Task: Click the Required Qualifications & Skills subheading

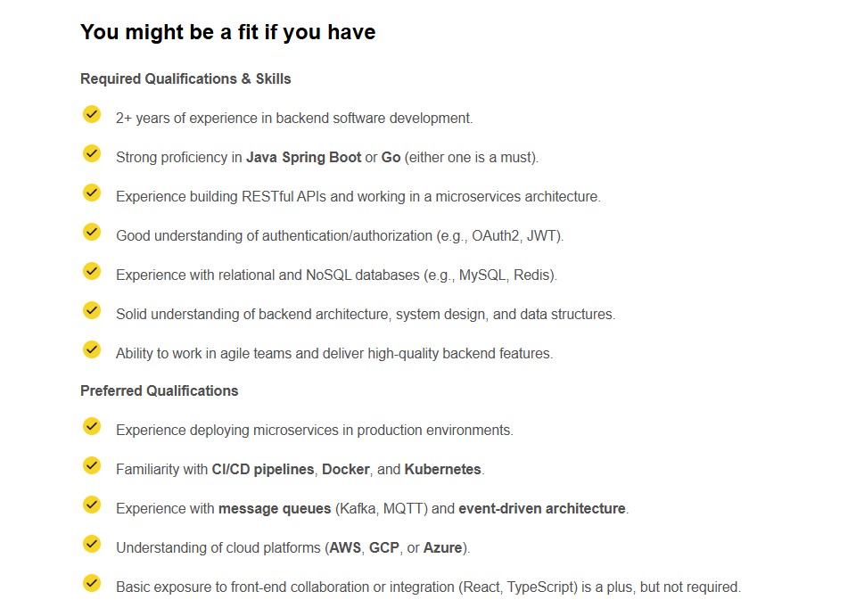Action: tap(185, 79)
